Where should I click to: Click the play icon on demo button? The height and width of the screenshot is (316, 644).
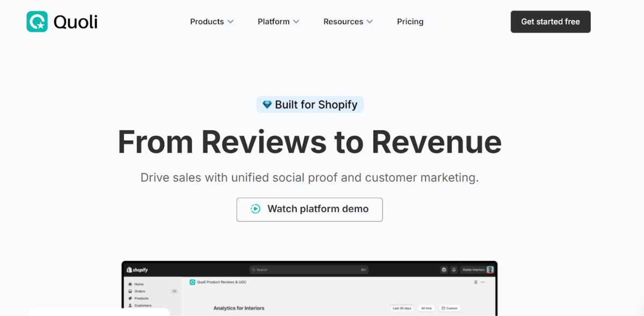[x=255, y=209]
